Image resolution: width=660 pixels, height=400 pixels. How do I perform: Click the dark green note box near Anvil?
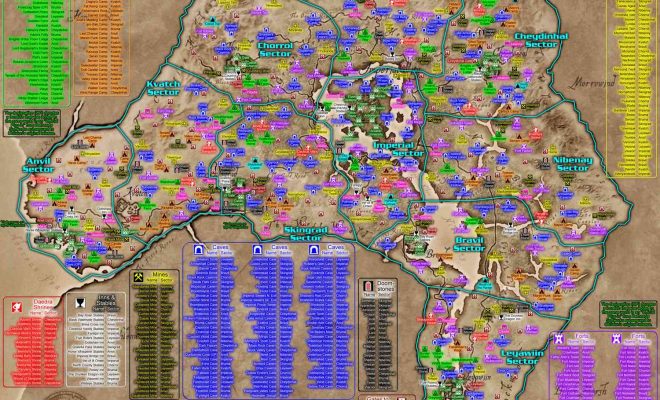pyautogui.click(x=32, y=123)
